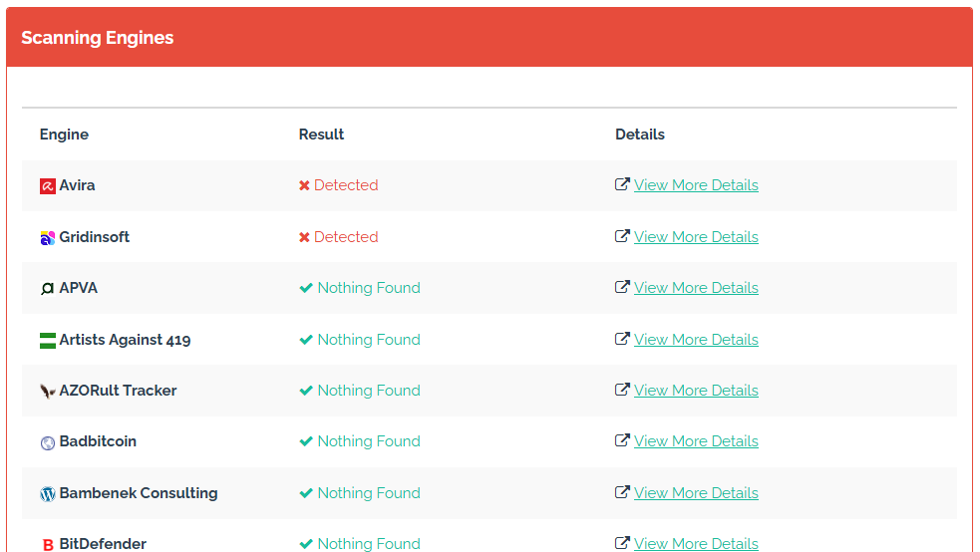Click green checkmark in Bambenek Consulting result

[x=306, y=493]
